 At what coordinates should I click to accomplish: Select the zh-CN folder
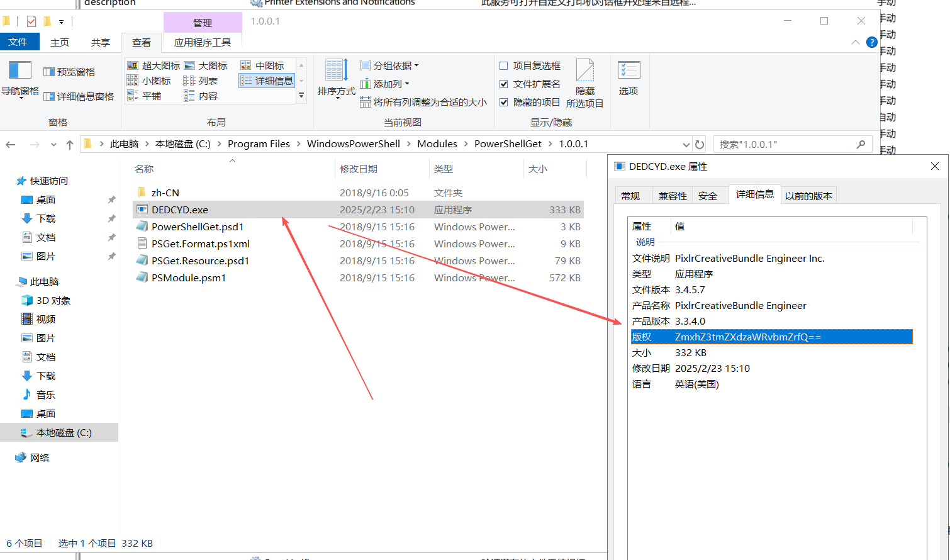[x=358, y=193]
